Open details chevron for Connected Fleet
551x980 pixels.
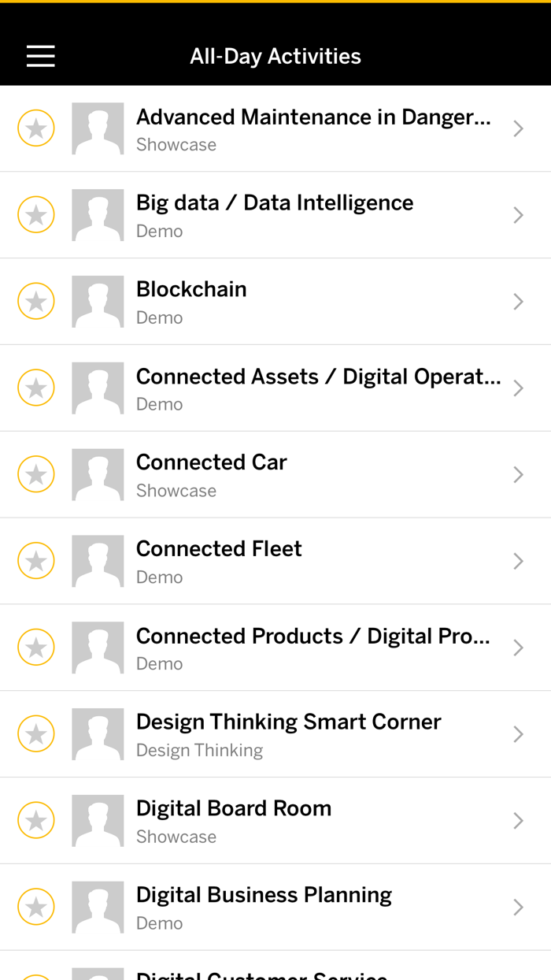(x=518, y=561)
